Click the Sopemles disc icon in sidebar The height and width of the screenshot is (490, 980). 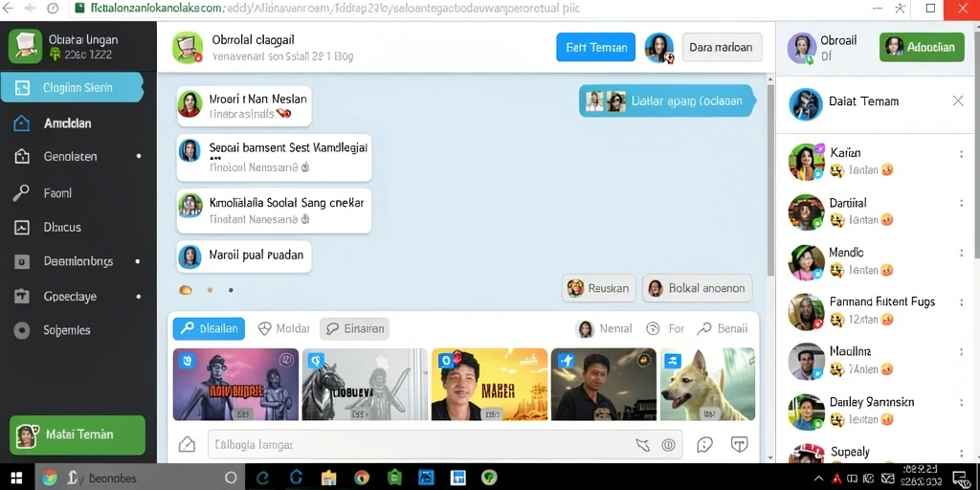(x=21, y=330)
